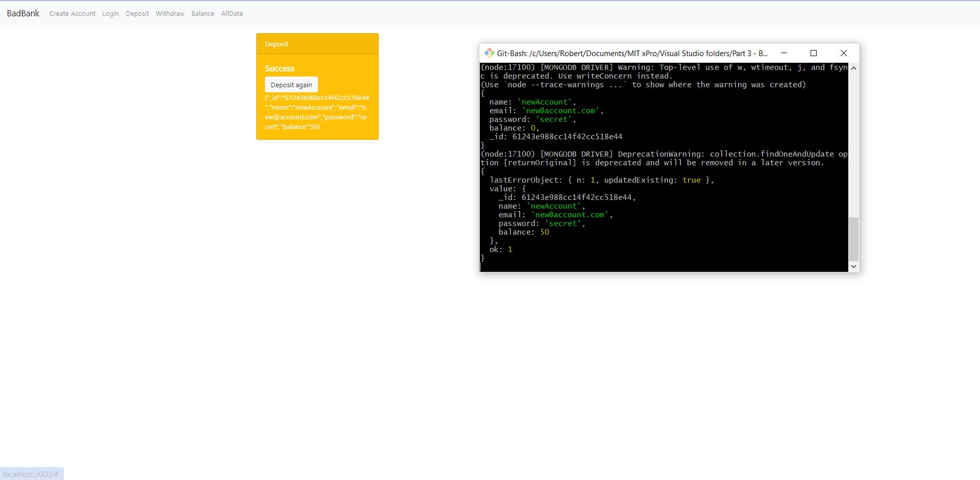This screenshot has width=980, height=480.
Task: Click the Deposit again button
Action: click(x=291, y=84)
